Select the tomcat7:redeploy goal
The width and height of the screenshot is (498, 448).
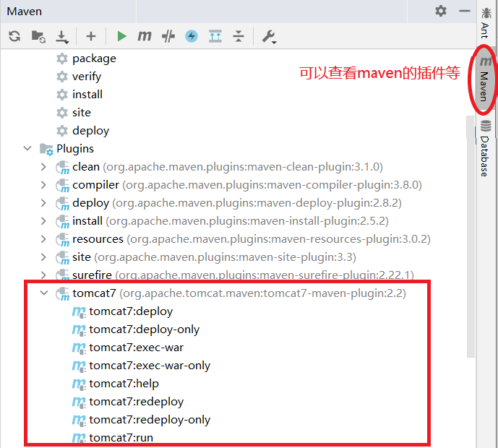click(136, 402)
